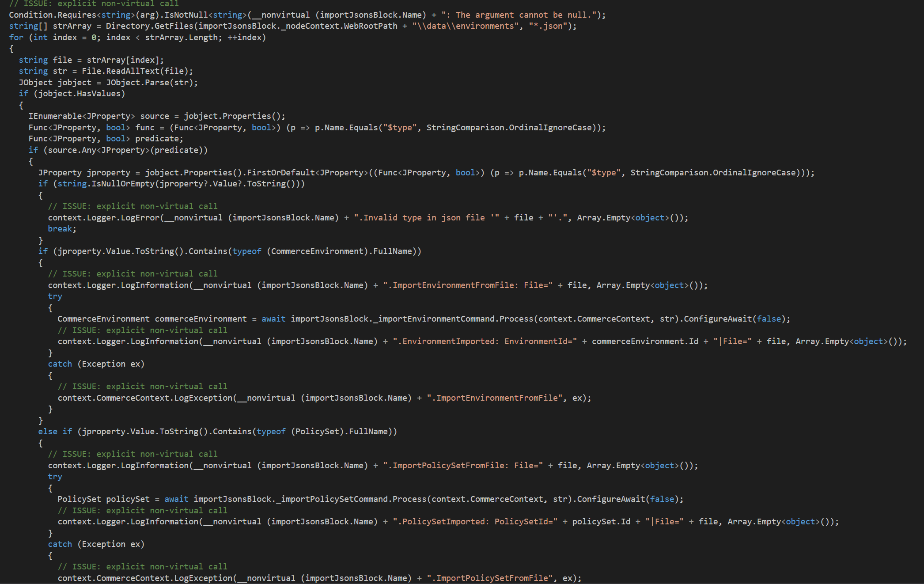This screenshot has height=584, width=924.
Task: Click LogException line with '.ImportEnvironmentFromFile'
Action: (x=324, y=398)
